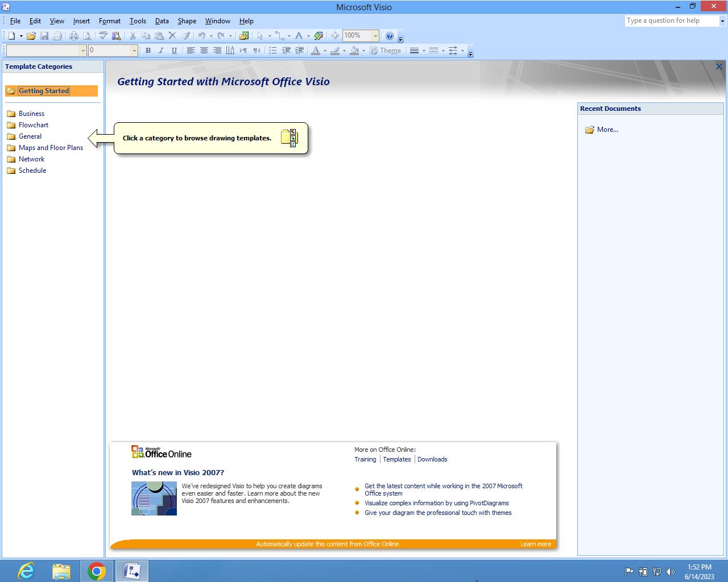
Task: Click the Theme button in formatting toolbar
Action: coord(386,51)
